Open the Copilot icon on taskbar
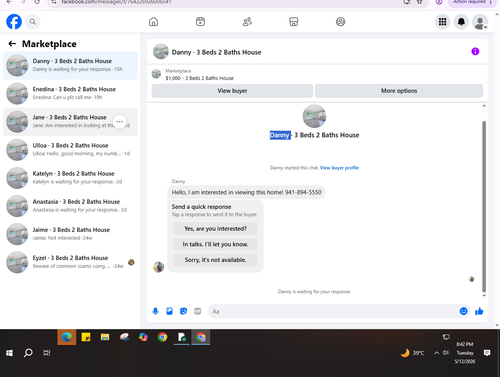Screen dimensions: 500x377 (143, 337)
